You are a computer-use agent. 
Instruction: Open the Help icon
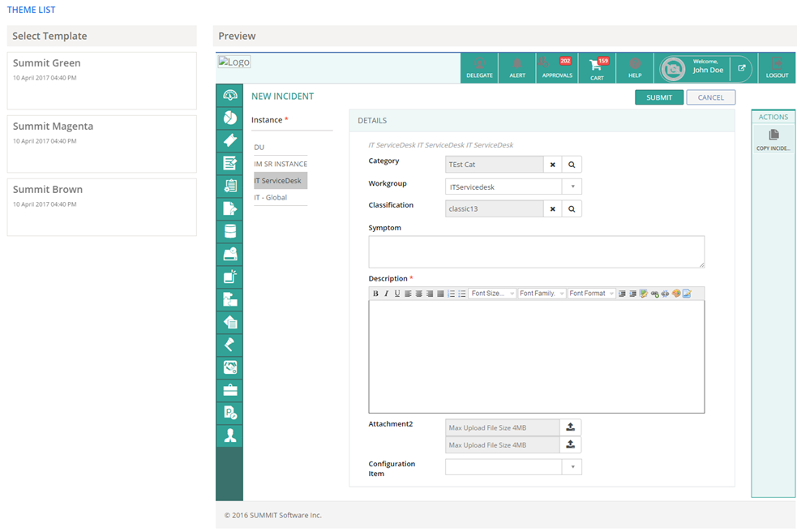tap(635, 66)
